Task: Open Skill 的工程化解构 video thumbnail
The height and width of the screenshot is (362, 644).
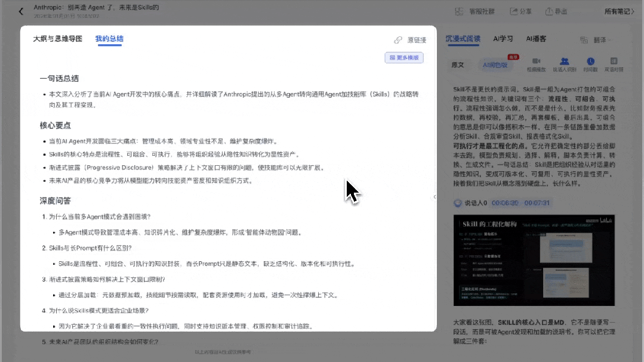Action: click(x=534, y=260)
